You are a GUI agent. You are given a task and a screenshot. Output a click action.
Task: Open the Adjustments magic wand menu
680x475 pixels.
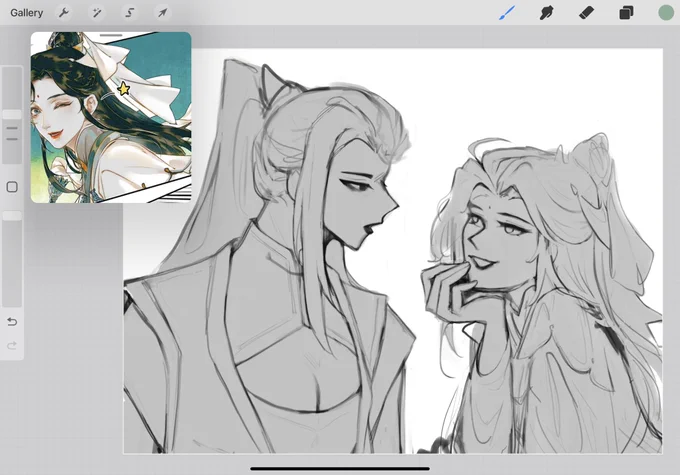96,13
